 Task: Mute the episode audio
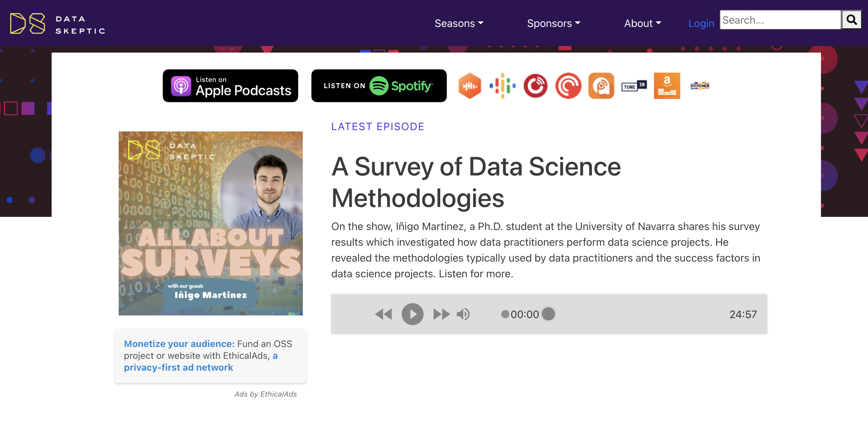tap(464, 314)
